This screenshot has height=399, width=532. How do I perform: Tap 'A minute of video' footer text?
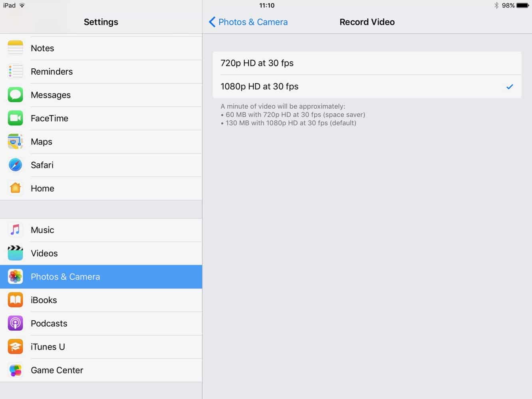(x=283, y=106)
